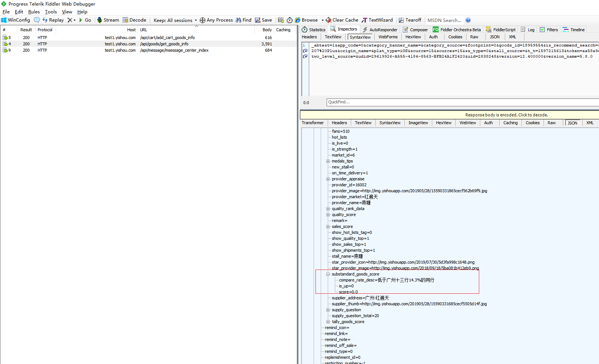Select session 9 msessage_center_index row
The width and height of the screenshot is (599, 364).
pos(148,50)
